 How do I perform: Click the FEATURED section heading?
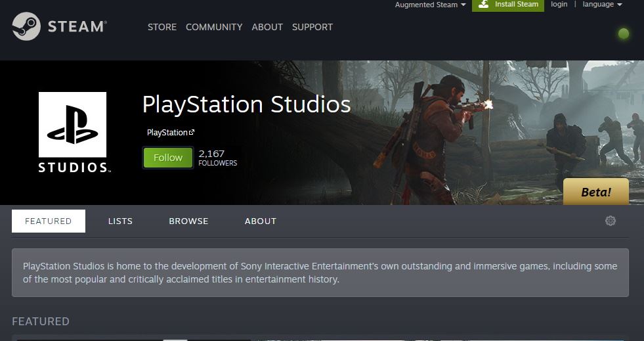41,321
